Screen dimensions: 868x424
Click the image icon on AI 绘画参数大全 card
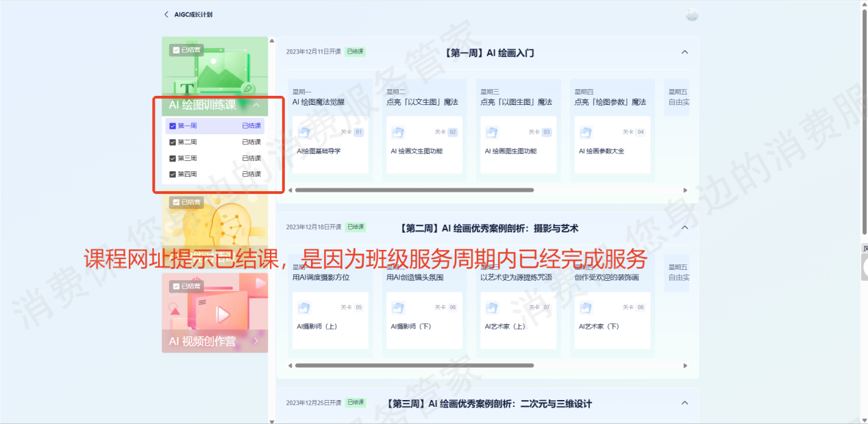click(x=586, y=132)
